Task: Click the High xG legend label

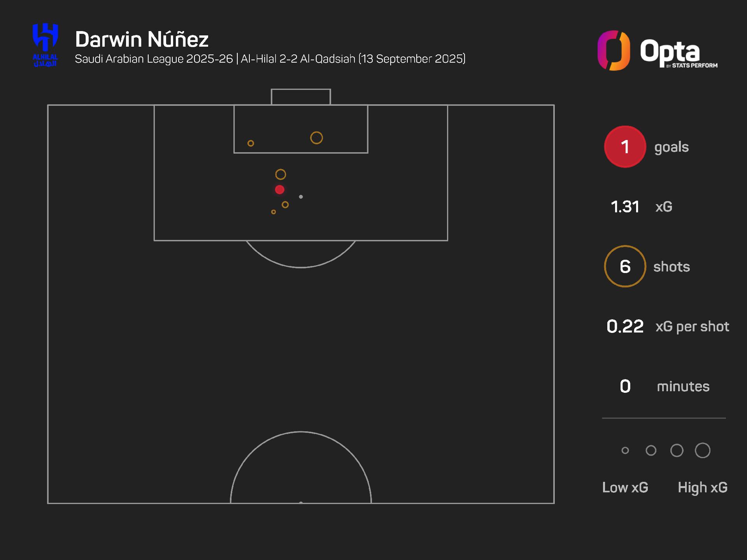Action: click(703, 487)
